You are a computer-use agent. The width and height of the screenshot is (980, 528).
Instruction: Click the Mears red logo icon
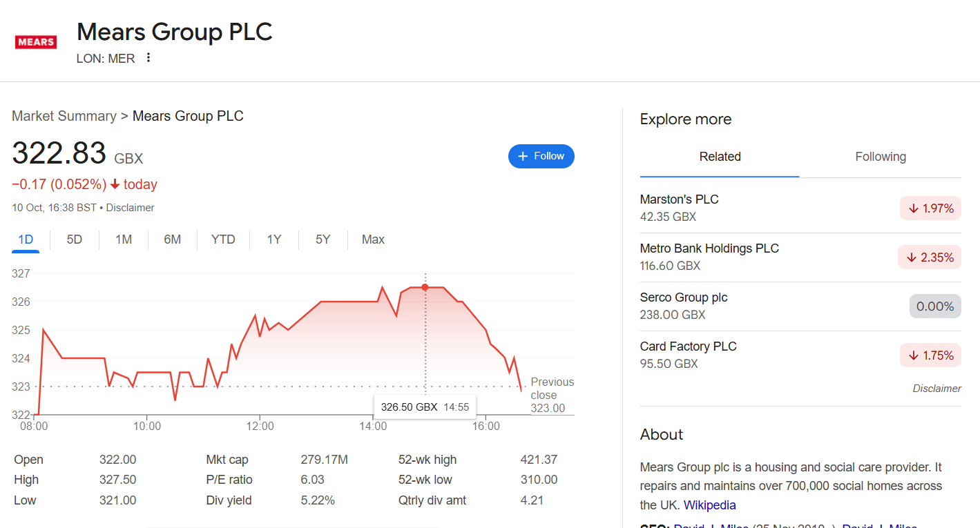click(x=36, y=42)
